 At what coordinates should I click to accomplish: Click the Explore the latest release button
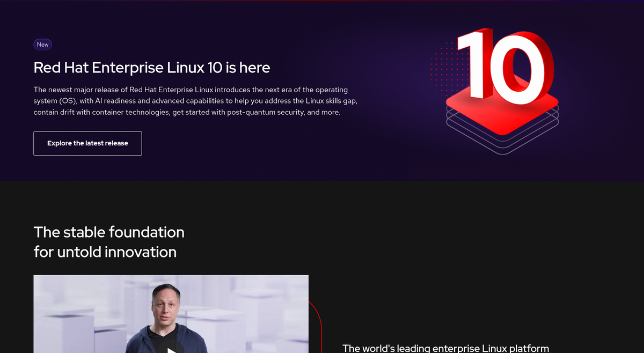click(x=87, y=143)
